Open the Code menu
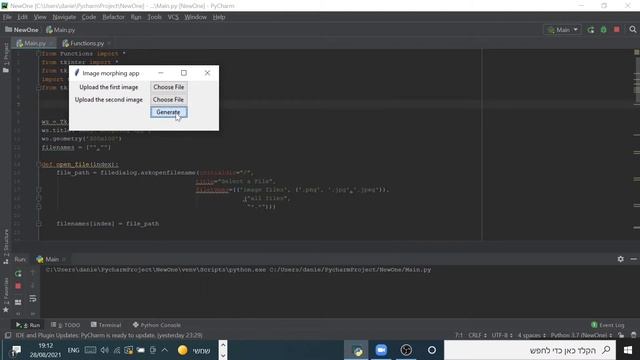Image resolution: width=640 pixels, height=360 pixels. [89, 17]
